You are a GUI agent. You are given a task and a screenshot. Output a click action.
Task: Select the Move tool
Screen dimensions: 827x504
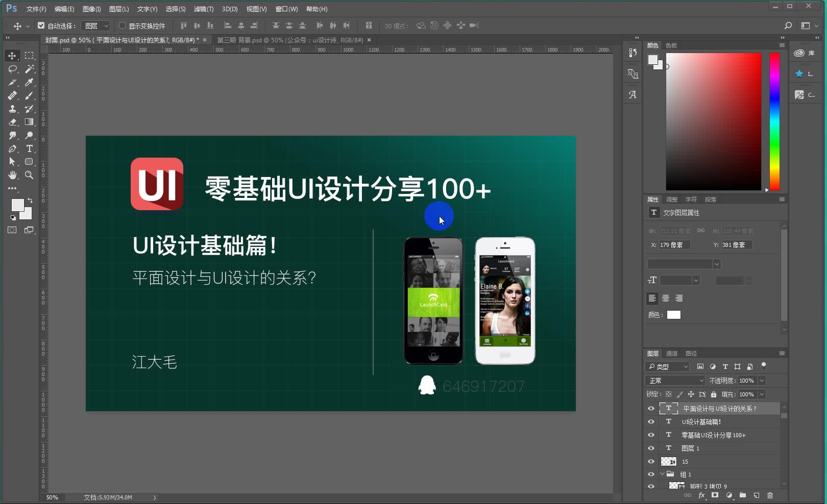[12, 56]
